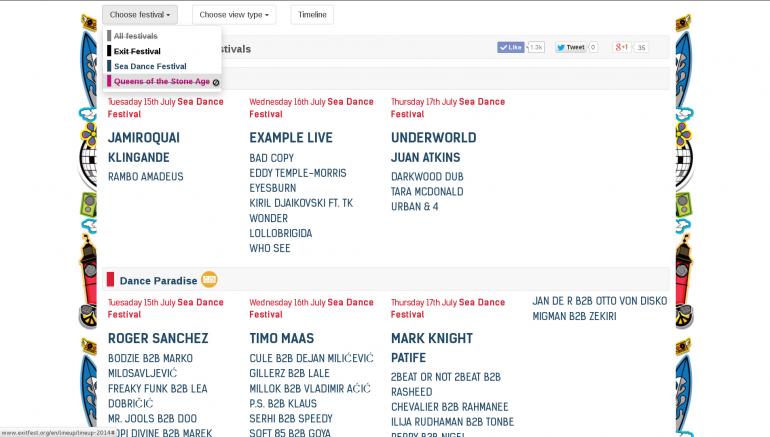Toggle the Exit Festival filter option
The height and width of the screenshot is (437, 770).
pyautogui.click(x=137, y=51)
